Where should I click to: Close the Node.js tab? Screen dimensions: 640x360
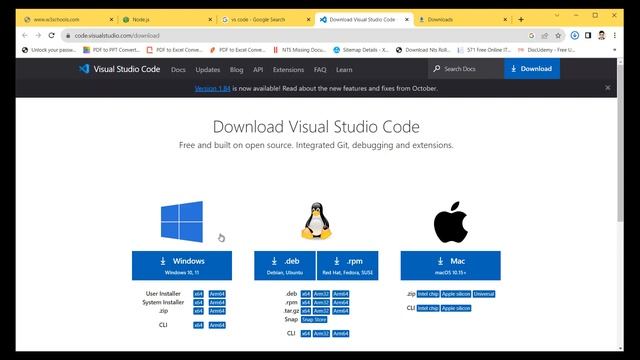210,19
